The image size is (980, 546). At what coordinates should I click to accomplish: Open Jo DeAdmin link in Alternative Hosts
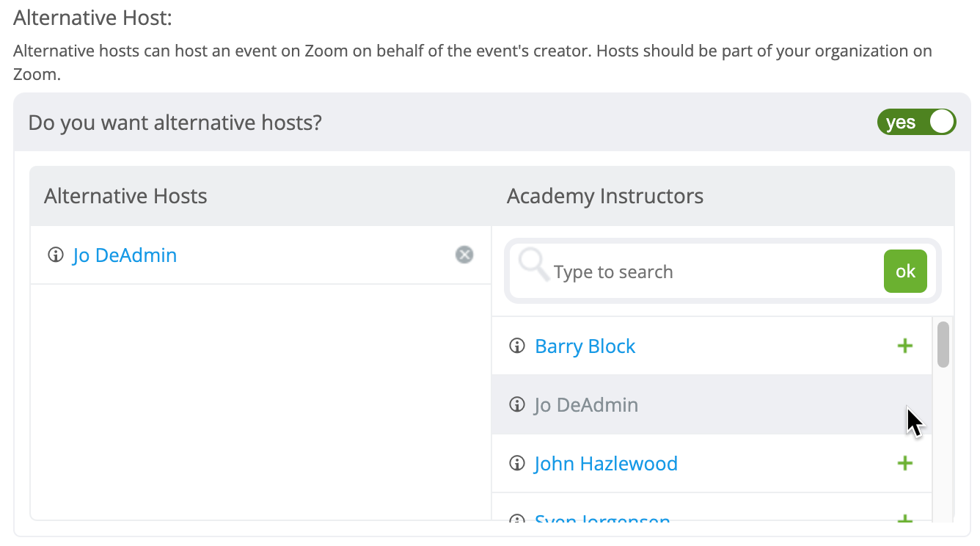coord(125,255)
